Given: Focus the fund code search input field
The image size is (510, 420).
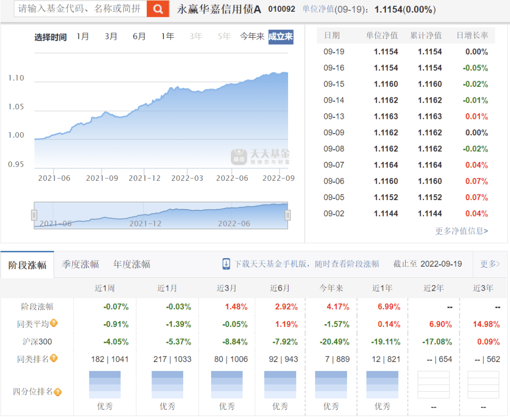Looking at the screenshot, I should point(80,9).
